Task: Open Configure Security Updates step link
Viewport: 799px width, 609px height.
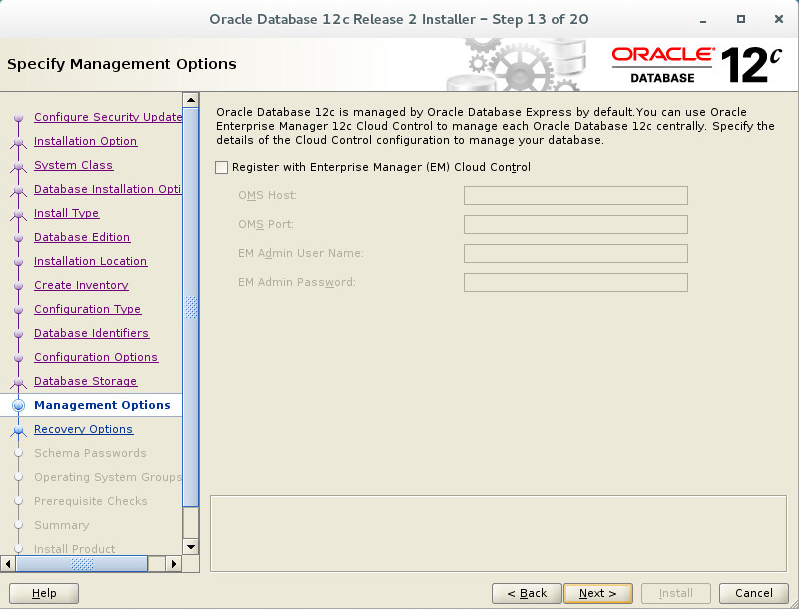Action: (108, 117)
